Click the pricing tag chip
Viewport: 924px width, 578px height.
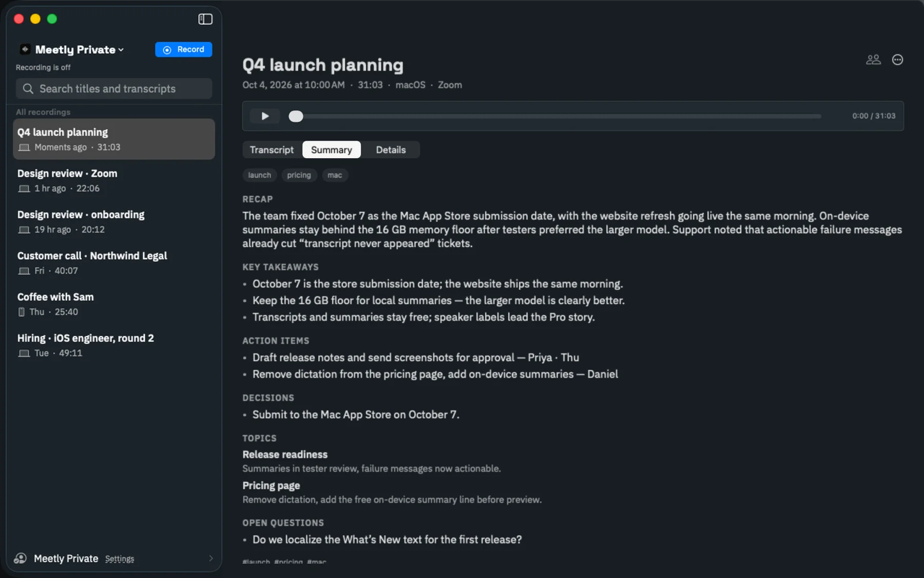coord(299,175)
